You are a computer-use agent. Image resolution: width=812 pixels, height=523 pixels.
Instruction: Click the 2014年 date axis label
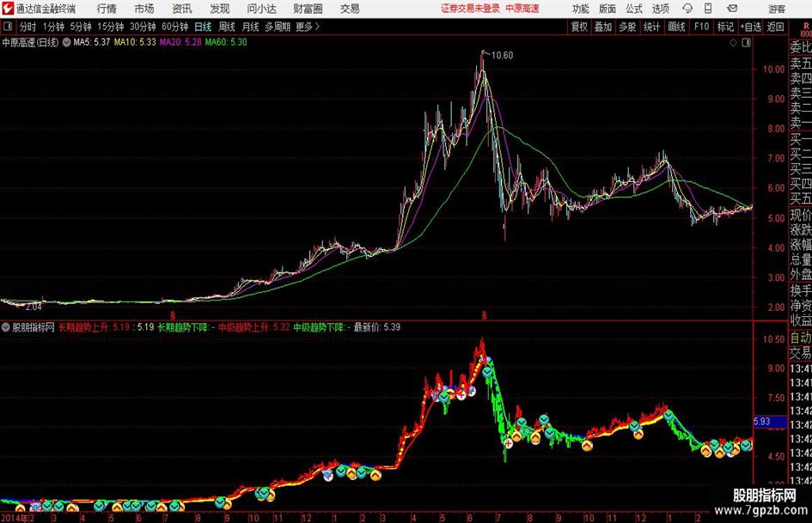[14, 518]
